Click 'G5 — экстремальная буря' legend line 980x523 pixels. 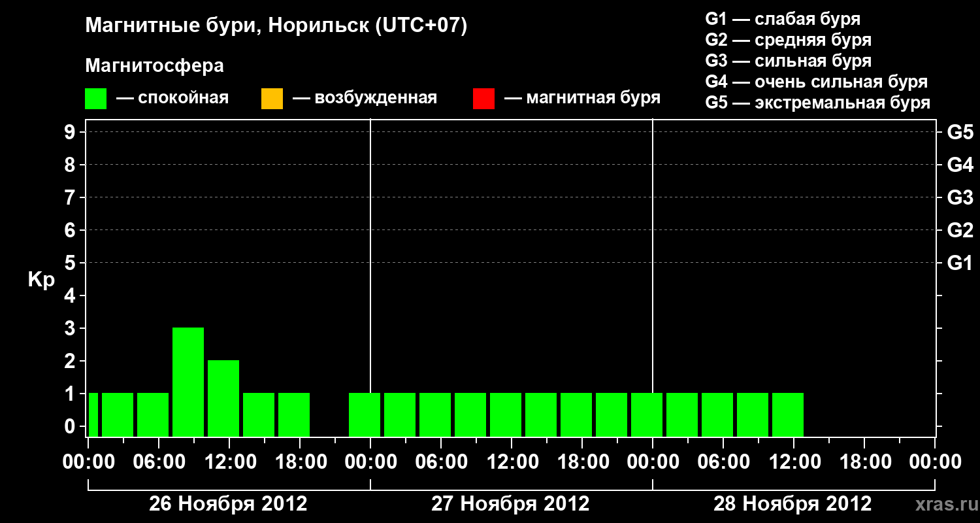pyautogui.click(x=817, y=103)
